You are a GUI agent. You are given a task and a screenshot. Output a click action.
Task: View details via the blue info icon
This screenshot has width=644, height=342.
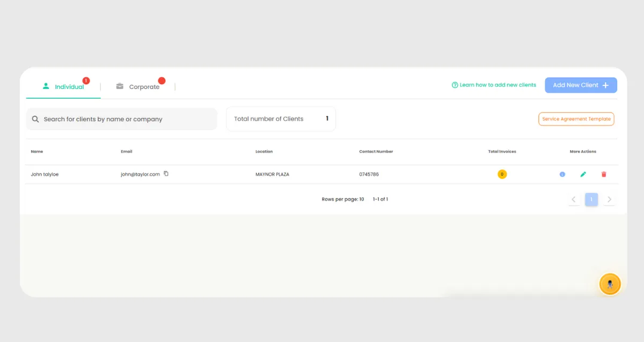[562, 174]
